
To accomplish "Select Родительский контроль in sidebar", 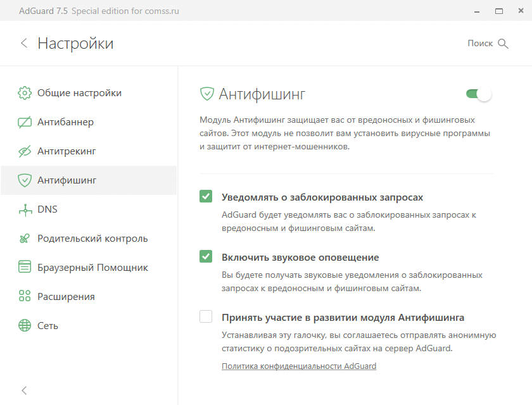I will coord(92,239).
